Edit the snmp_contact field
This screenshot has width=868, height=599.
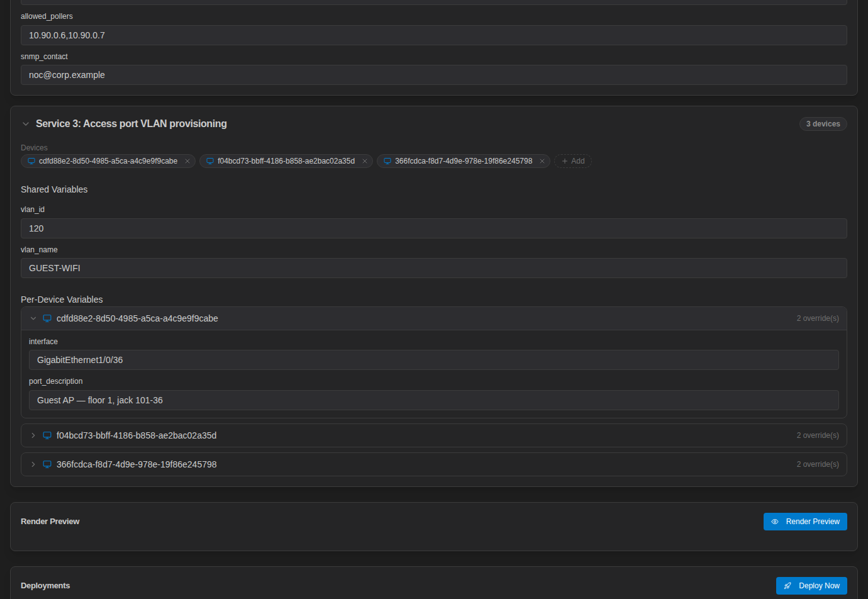pyautogui.click(x=434, y=75)
